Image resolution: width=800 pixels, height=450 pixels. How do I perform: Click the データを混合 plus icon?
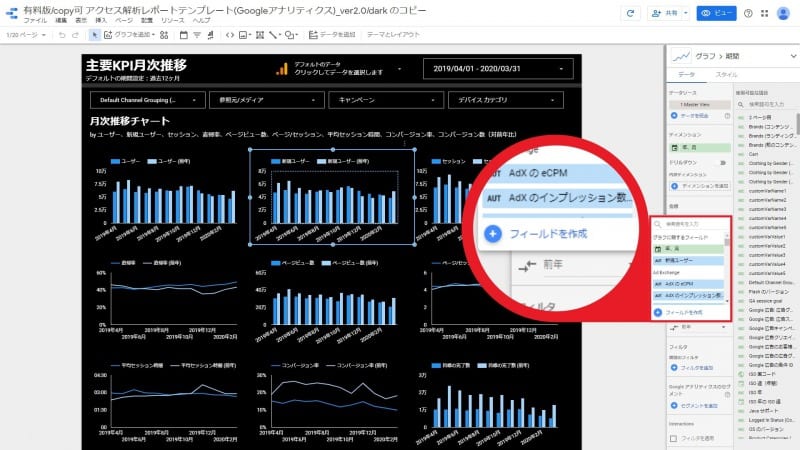pos(674,116)
